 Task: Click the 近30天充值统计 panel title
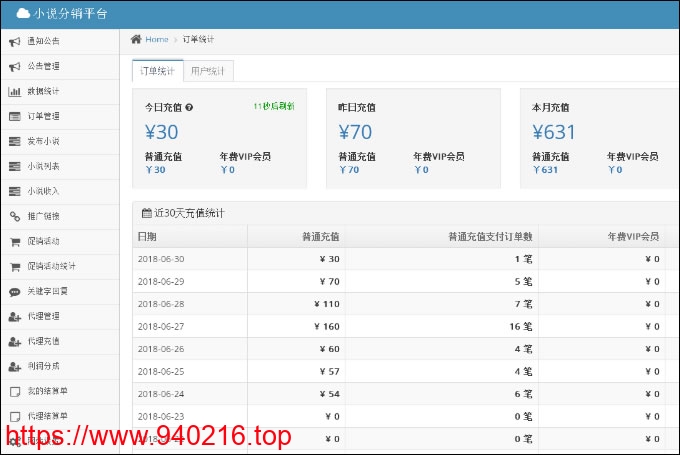pos(189,213)
